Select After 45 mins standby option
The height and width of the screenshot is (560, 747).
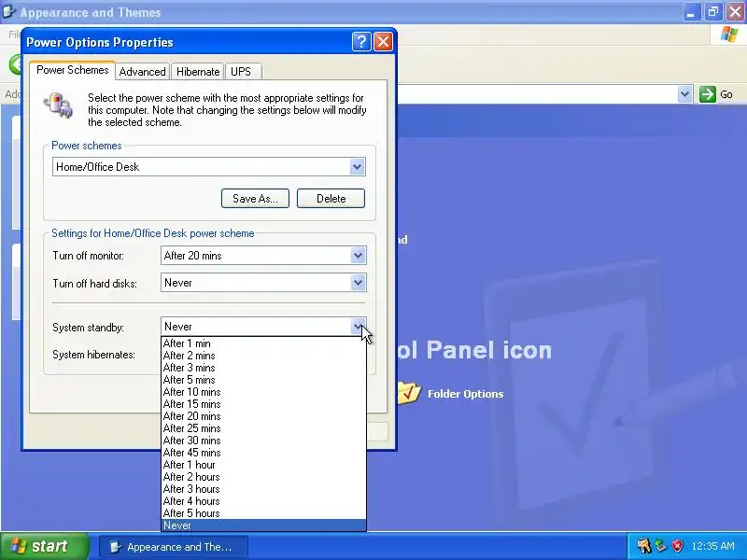(x=264, y=453)
